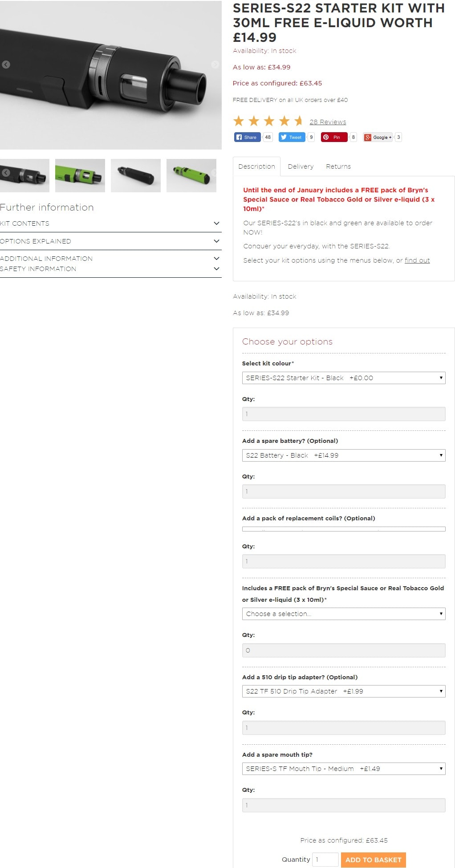Click the main product image
This screenshot has width=455, height=868.
click(110, 75)
